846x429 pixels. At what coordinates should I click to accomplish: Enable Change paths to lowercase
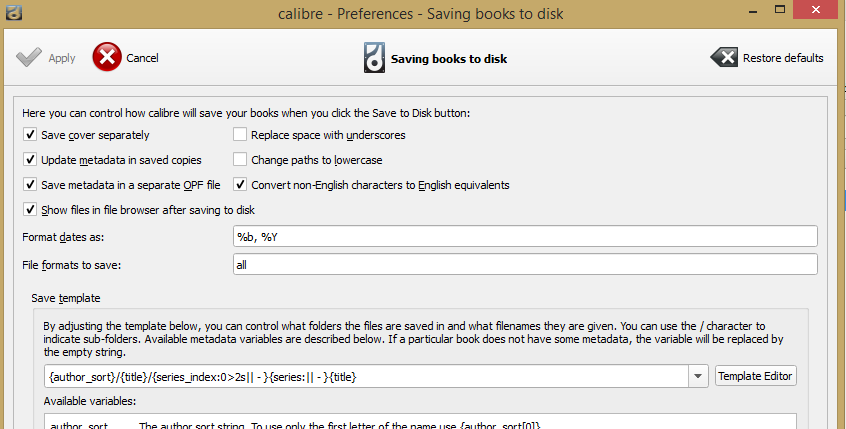tap(240, 159)
